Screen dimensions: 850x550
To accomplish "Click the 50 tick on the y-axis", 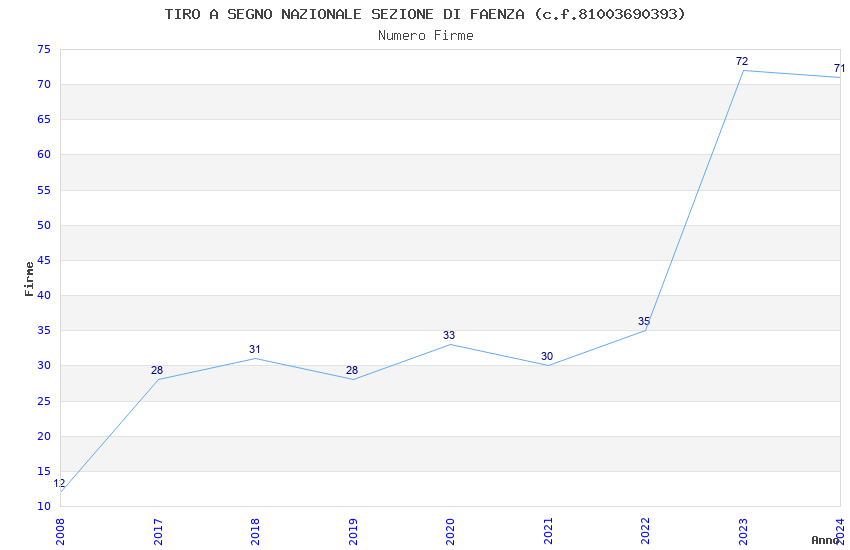I will (x=43, y=225).
